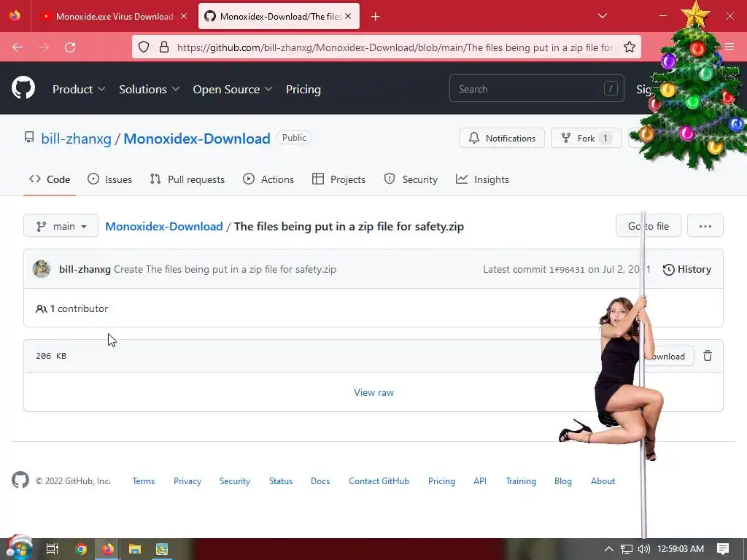Click bill-zhanxg commit author name
The image size is (747, 560).
(x=85, y=269)
